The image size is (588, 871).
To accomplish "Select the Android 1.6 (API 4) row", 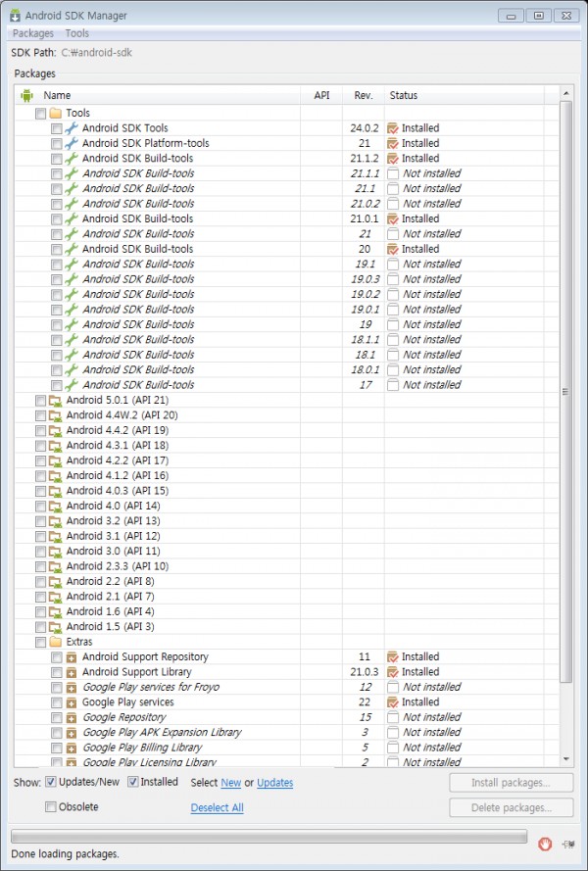I will click(287, 612).
